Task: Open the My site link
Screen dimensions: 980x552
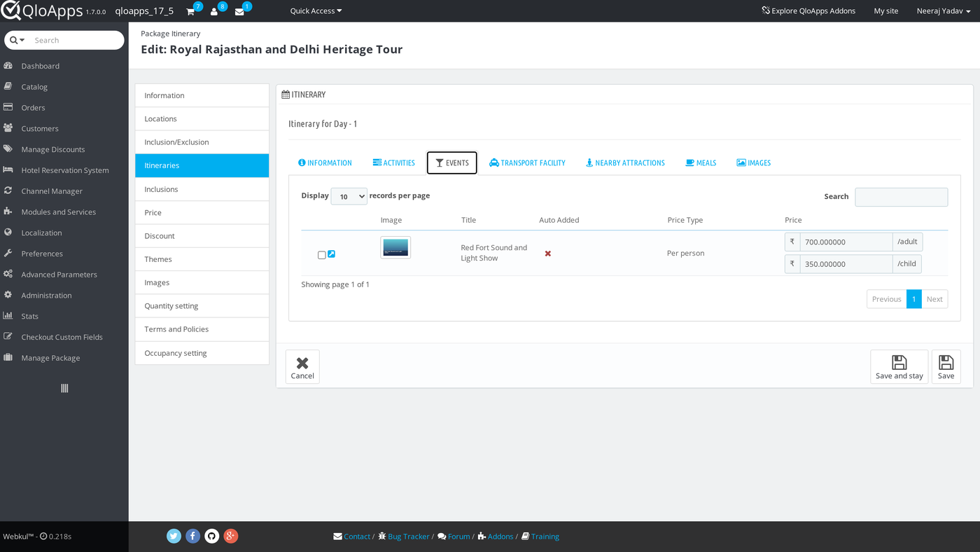Action: (x=886, y=11)
